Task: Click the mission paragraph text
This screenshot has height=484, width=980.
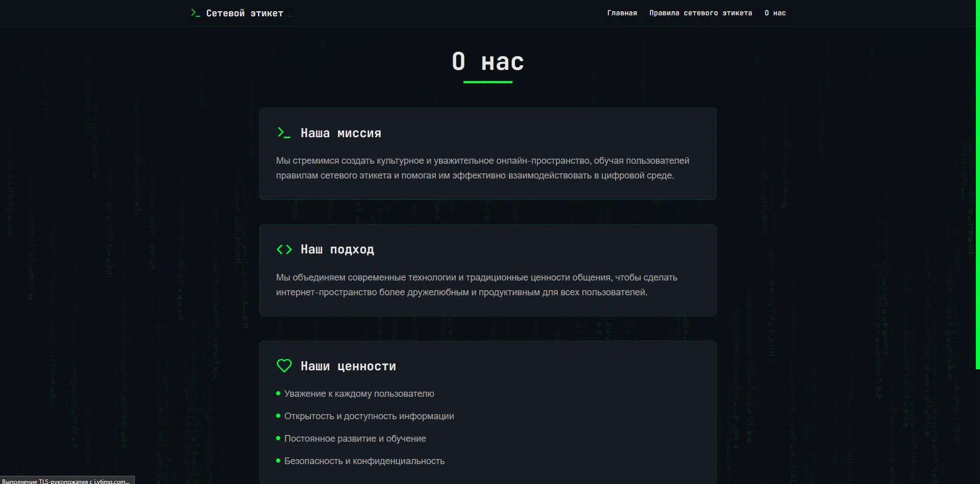Action: 482,168
